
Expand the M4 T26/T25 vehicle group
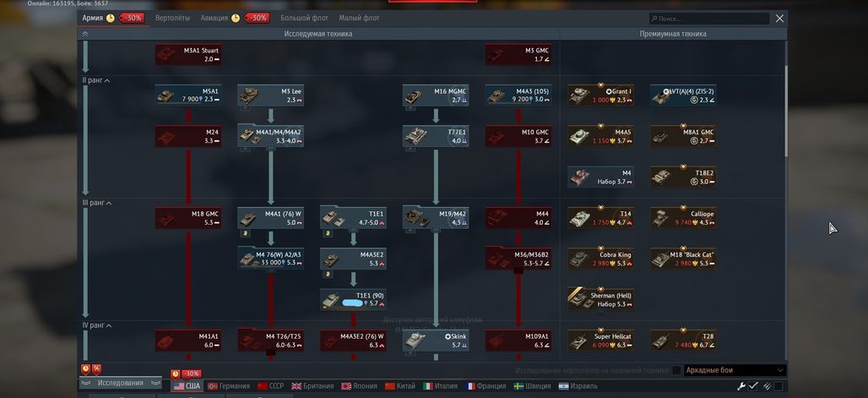point(271,341)
